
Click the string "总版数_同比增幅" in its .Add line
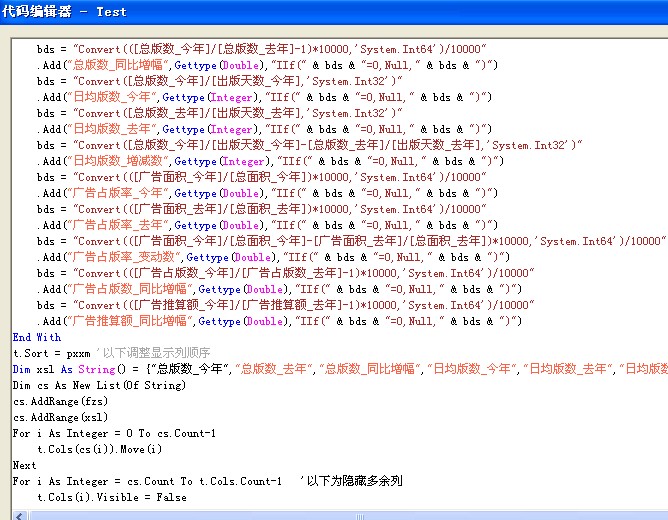[x=118, y=65]
